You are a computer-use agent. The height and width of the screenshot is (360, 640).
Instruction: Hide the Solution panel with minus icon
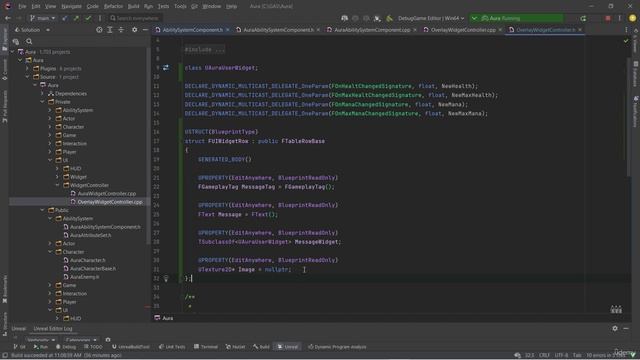point(145,30)
